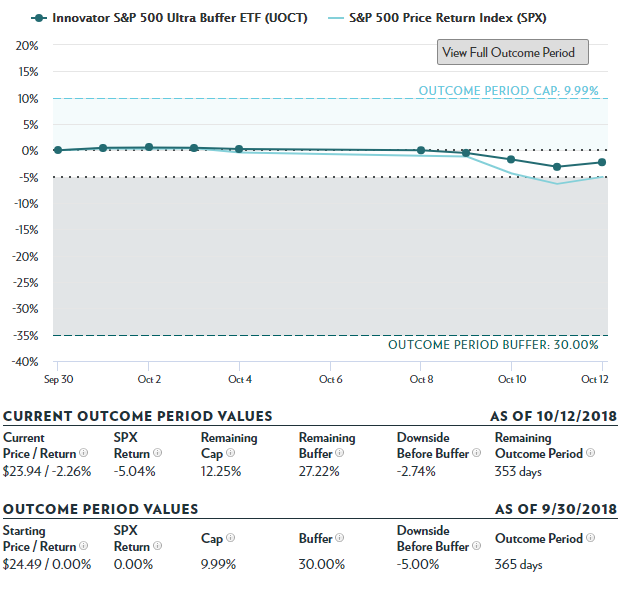
Task: Open info icon beside the Outcome Period label
Action: coord(591,538)
